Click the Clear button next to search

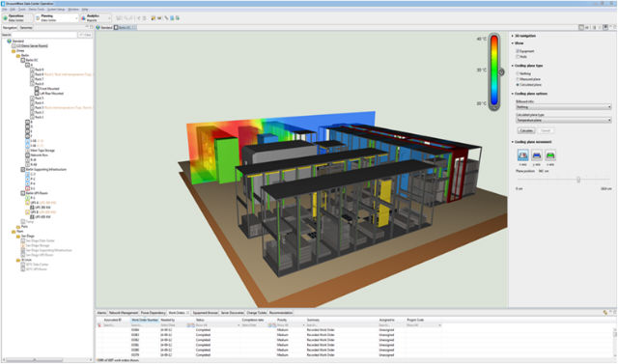click(85, 35)
